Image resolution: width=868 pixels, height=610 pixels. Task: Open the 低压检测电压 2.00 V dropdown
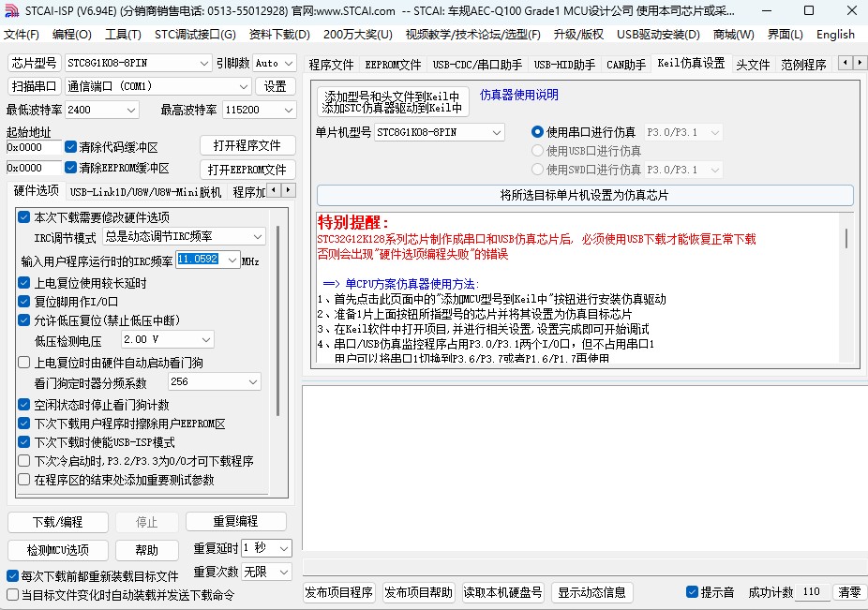(x=167, y=339)
